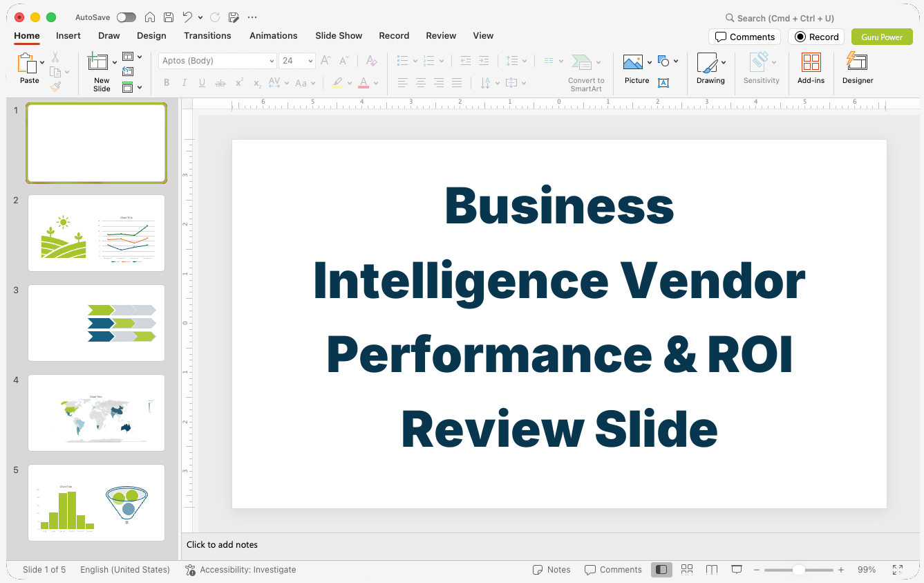
Task: Switch to the Design tab
Action: (151, 36)
